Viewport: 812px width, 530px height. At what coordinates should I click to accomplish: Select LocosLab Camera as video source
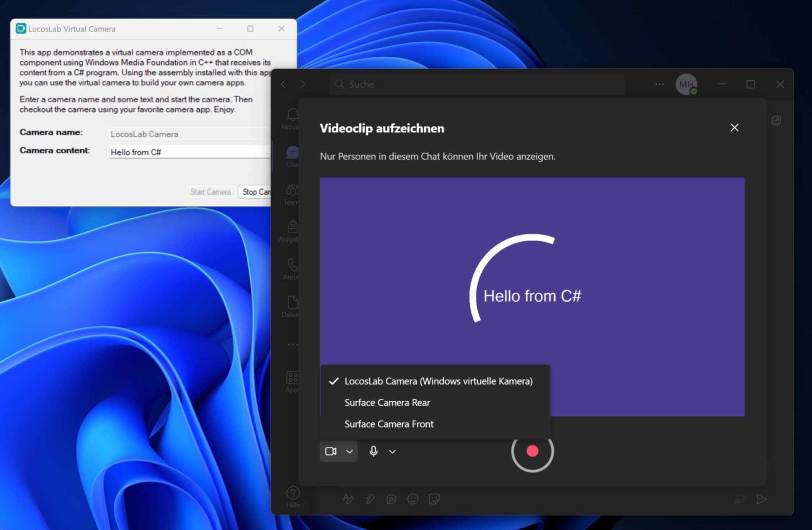(438, 381)
